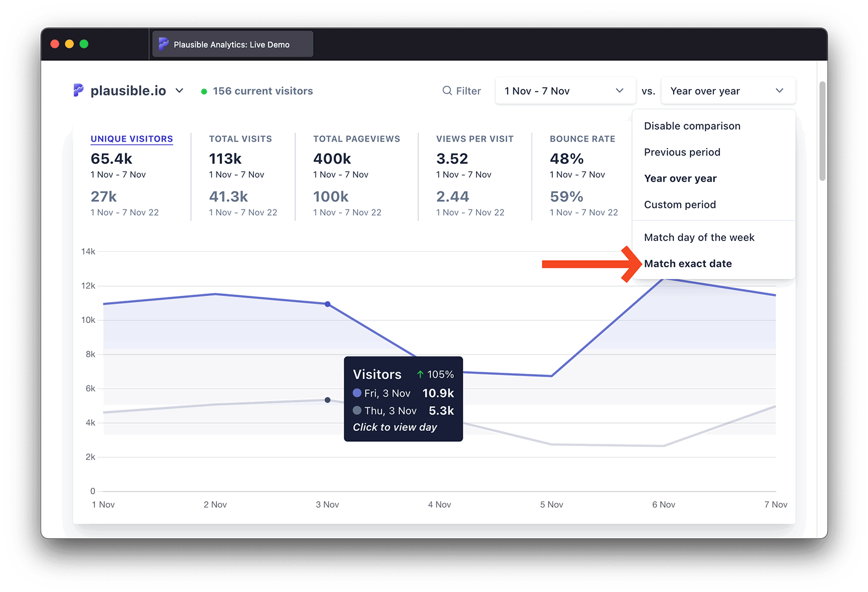Expand the plausible.io site switcher chevron

click(x=180, y=91)
